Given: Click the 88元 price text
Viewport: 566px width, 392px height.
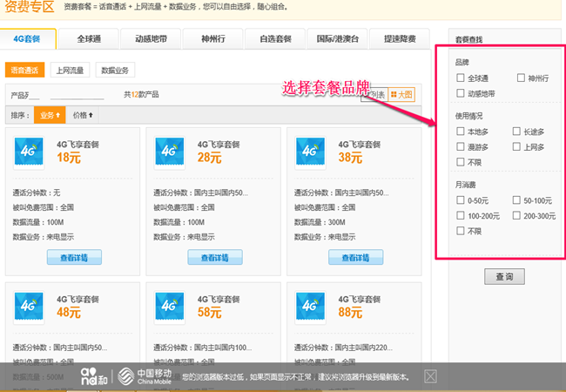Looking at the screenshot, I should point(350,312).
